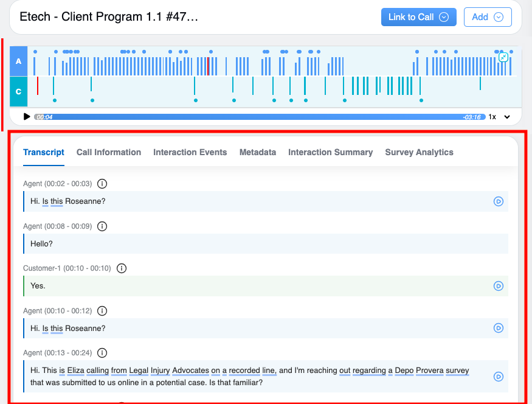Click info icon beside Agent (00:10 - 00:12)
The width and height of the screenshot is (532, 404).
click(102, 311)
